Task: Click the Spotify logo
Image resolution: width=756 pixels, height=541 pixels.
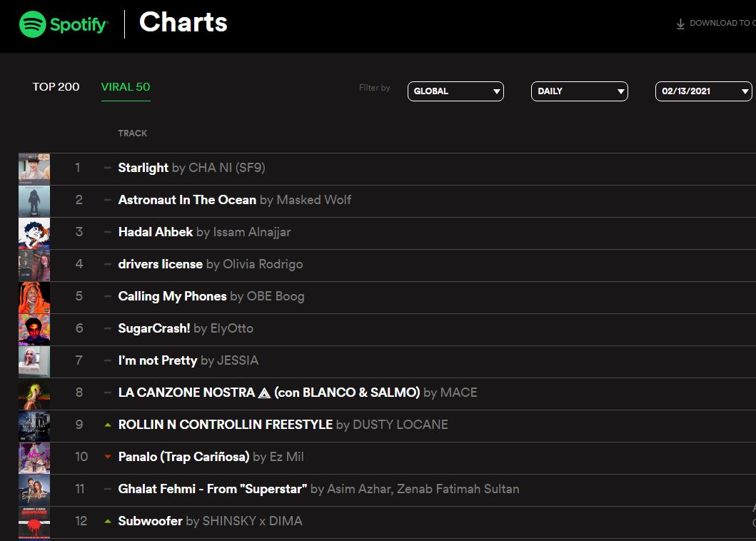Action: [64, 24]
